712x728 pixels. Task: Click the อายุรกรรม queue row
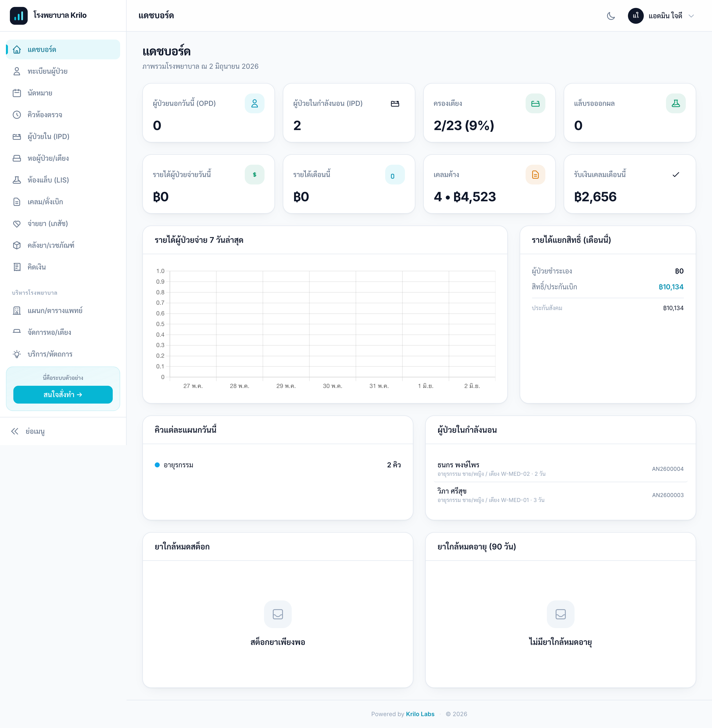pos(278,465)
